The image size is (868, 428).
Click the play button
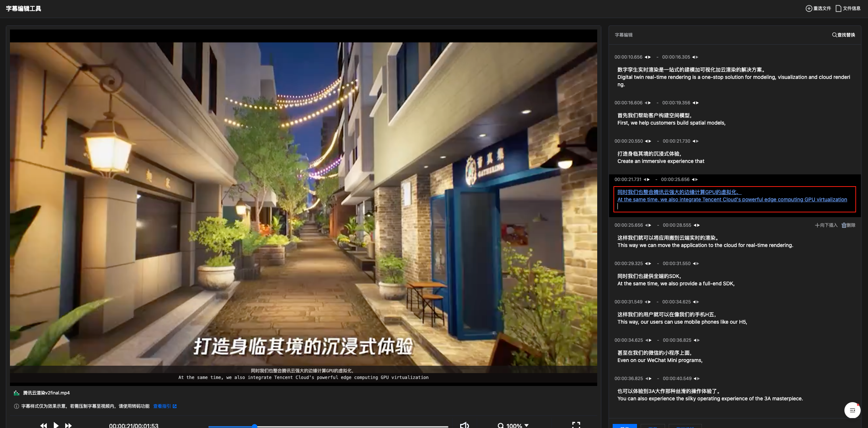click(x=56, y=425)
